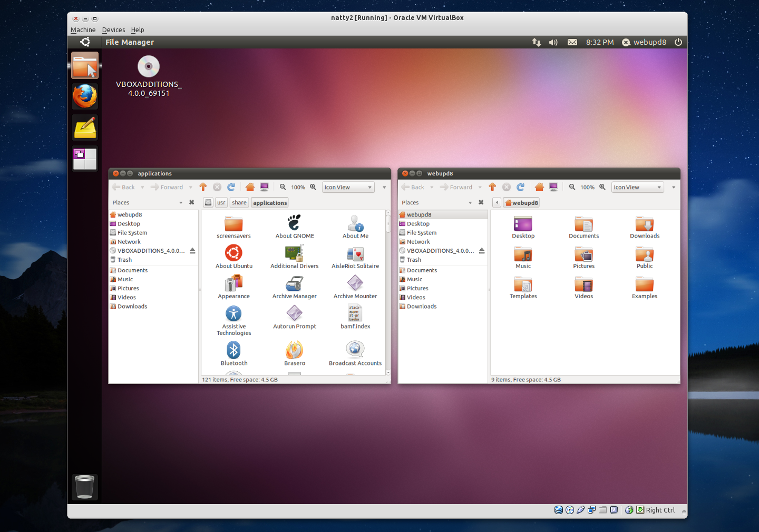Click the usr path button
The height and width of the screenshot is (532, 759).
[221, 203]
